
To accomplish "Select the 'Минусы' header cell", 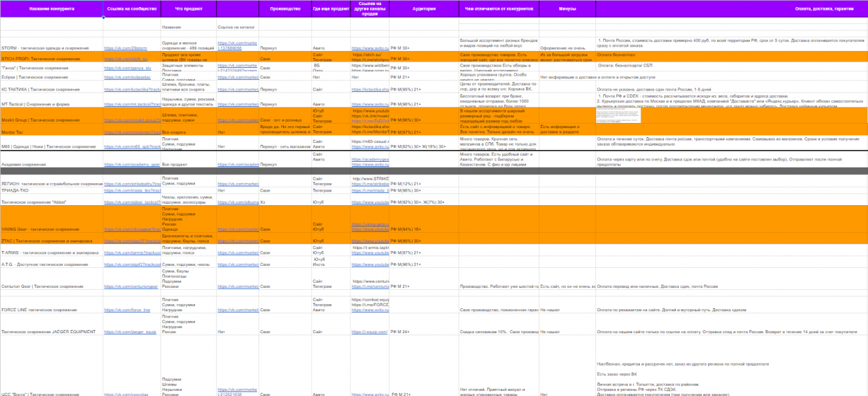I will tap(567, 9).
